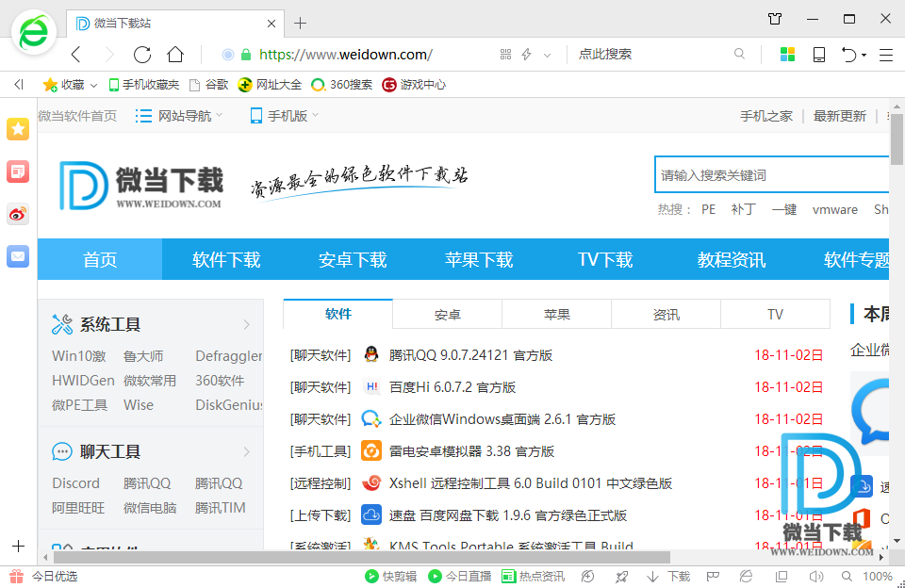Expand the 聊天工具 category arrow
905x588 pixels.
[x=246, y=451]
